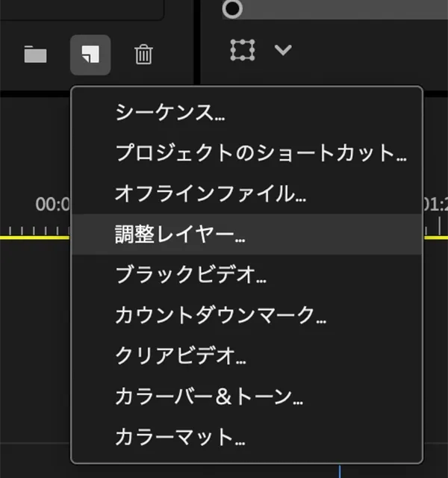Click the New Bin folder icon

pyautogui.click(x=35, y=55)
